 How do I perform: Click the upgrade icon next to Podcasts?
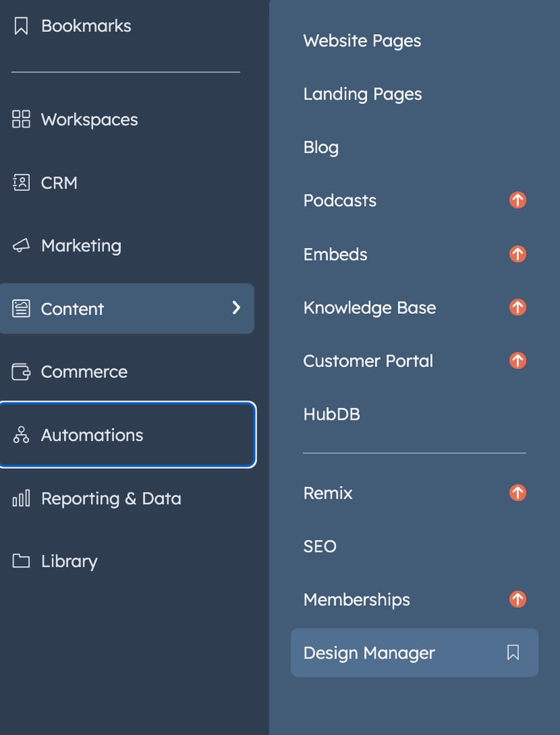pyautogui.click(x=517, y=199)
